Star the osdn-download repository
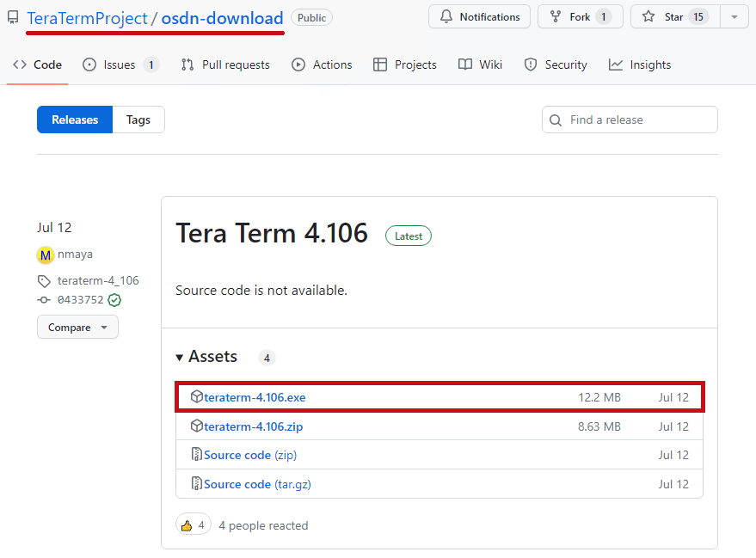Image resolution: width=756 pixels, height=558 pixels. coord(675,17)
